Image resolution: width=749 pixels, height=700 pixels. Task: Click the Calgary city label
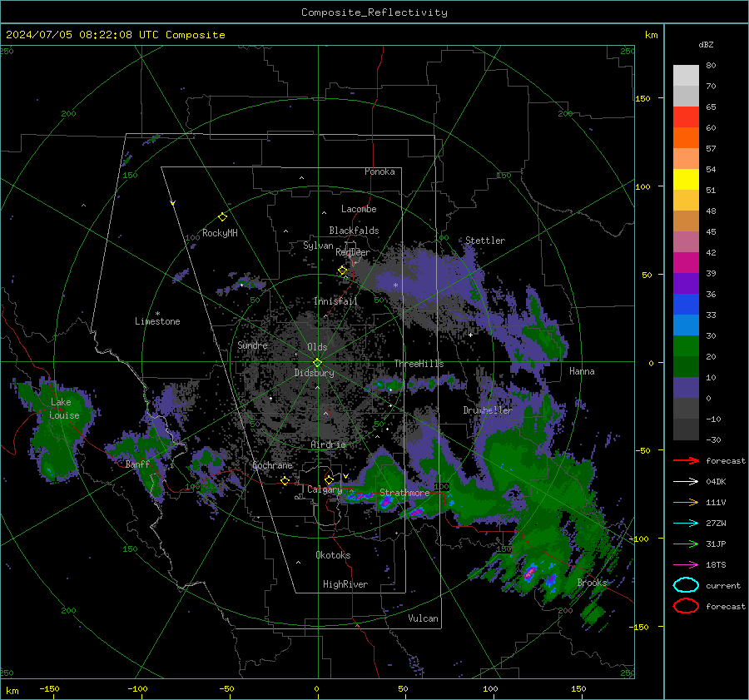tap(325, 489)
